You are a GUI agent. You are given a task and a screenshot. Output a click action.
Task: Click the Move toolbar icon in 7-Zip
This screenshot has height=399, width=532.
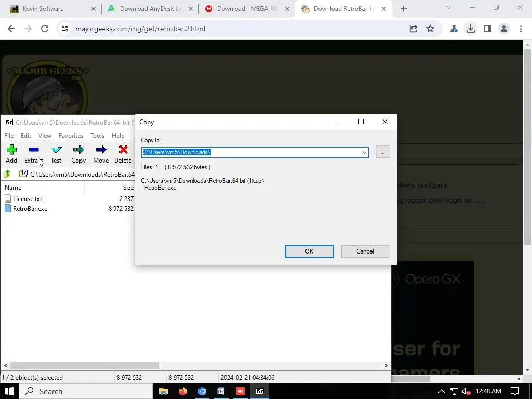[101, 154]
